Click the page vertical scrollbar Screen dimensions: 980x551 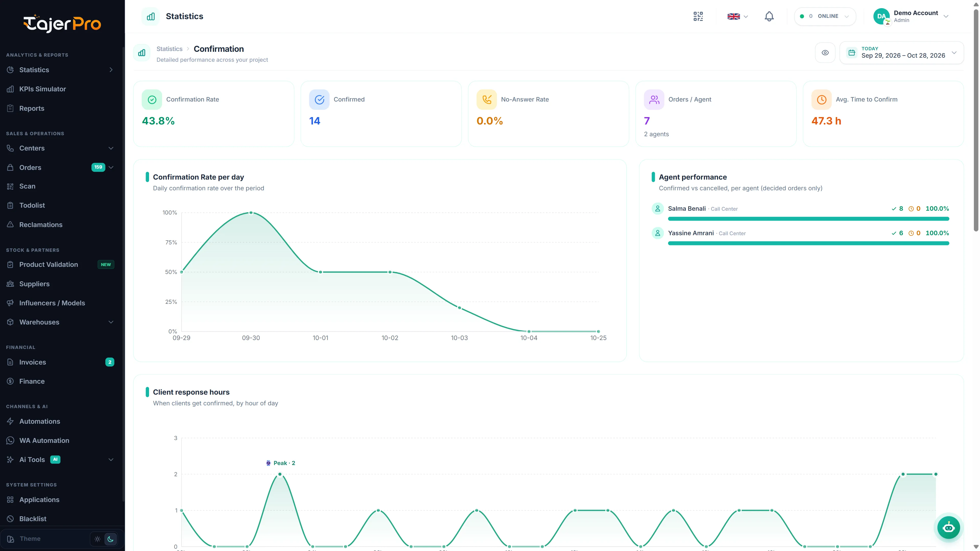tap(976, 120)
